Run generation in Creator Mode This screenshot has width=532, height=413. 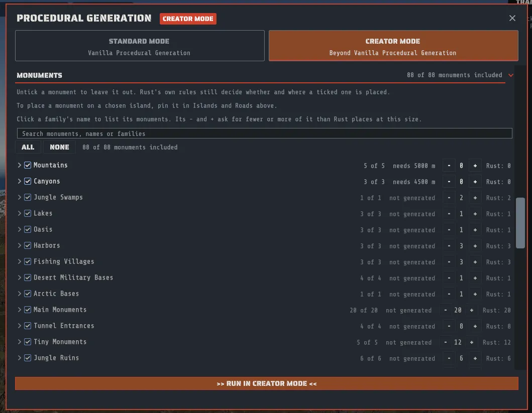[266, 383]
